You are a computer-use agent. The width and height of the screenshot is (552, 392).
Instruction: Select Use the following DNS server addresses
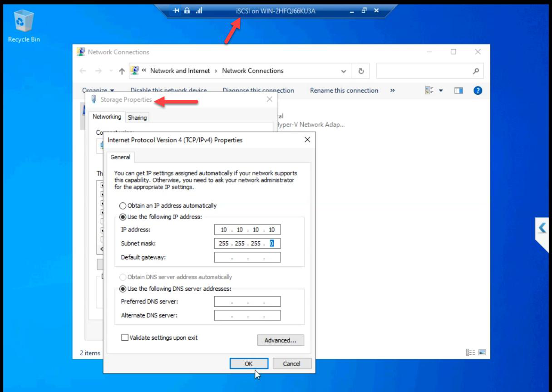[175, 289]
